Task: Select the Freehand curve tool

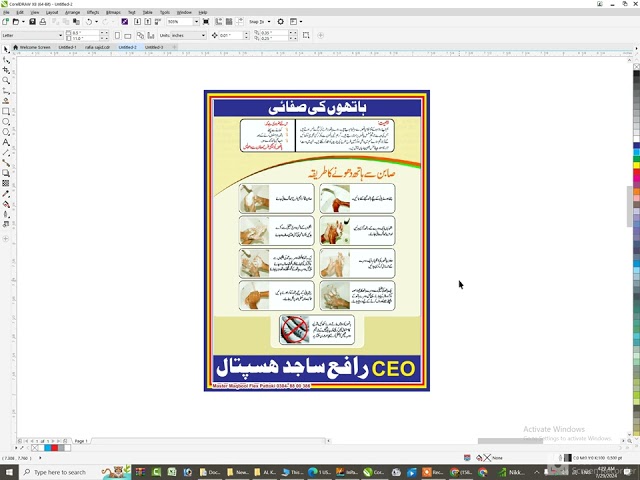Action: [x=6, y=91]
